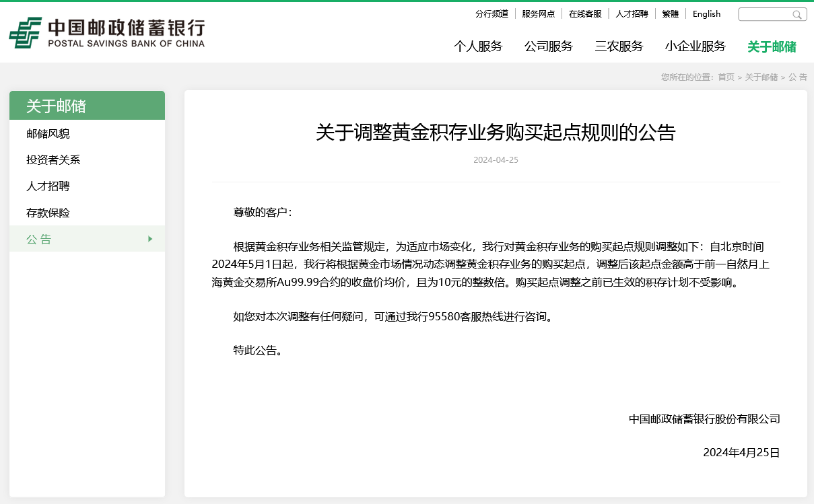814x504 pixels.
Task: Open 三农服务 navigation menu
Action: [619, 46]
